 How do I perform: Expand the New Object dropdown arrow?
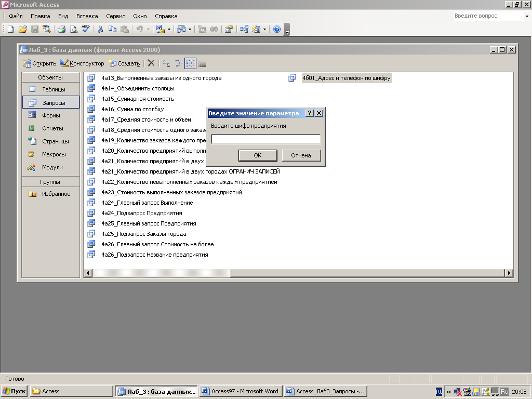click(x=264, y=29)
